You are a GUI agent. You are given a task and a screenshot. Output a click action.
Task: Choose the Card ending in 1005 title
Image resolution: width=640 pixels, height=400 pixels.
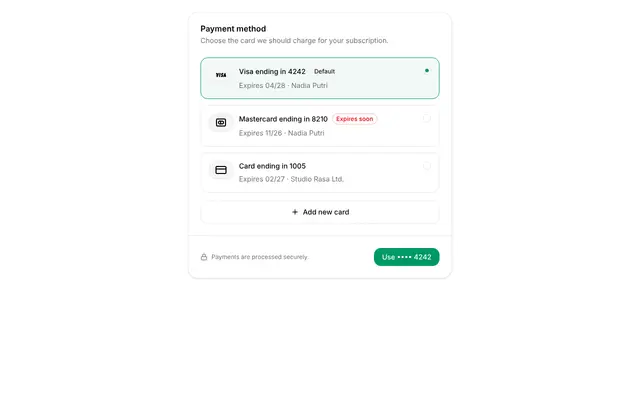click(x=272, y=166)
